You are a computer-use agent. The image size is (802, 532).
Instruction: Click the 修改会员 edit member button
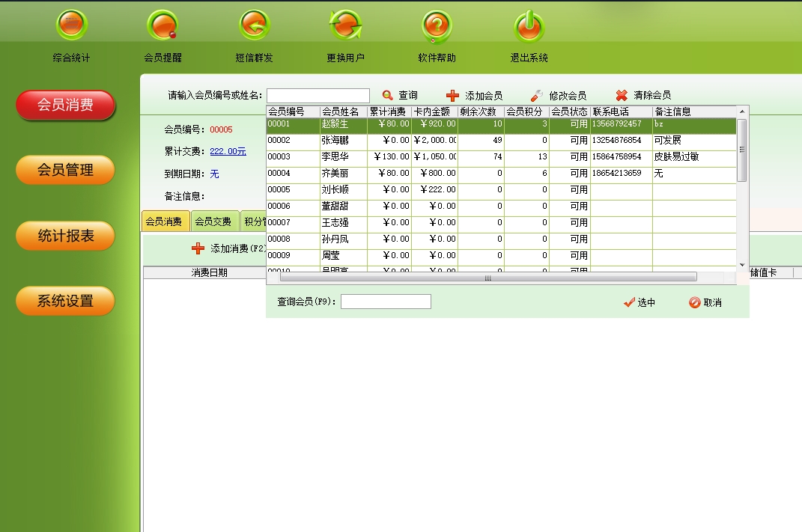pyautogui.click(x=559, y=96)
